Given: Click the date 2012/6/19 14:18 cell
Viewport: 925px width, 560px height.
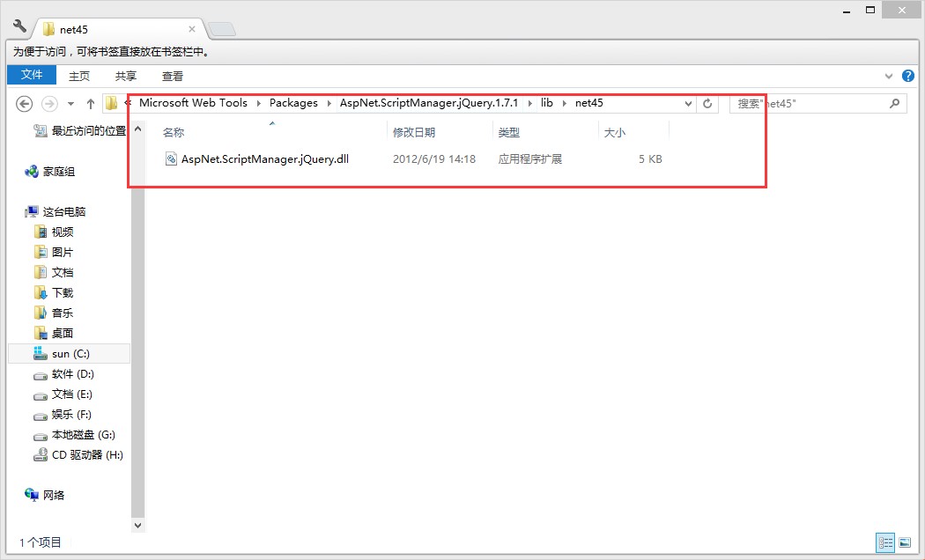Looking at the screenshot, I should [x=434, y=159].
